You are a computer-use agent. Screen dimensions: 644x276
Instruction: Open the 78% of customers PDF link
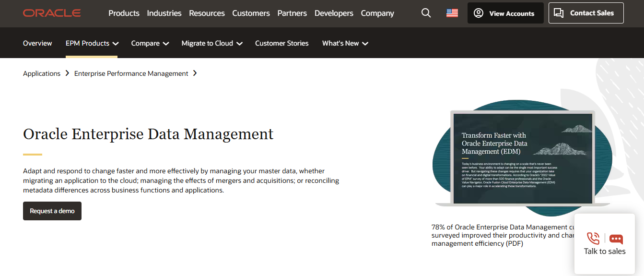point(503,235)
